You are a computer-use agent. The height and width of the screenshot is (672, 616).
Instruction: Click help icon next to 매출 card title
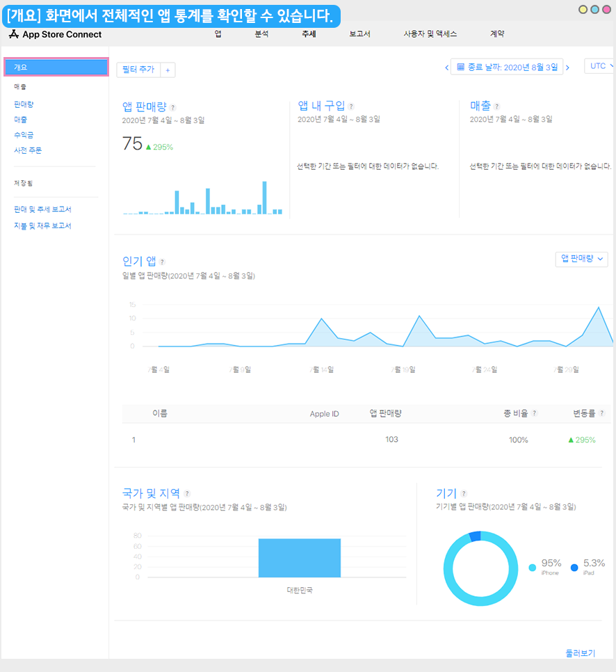click(497, 106)
